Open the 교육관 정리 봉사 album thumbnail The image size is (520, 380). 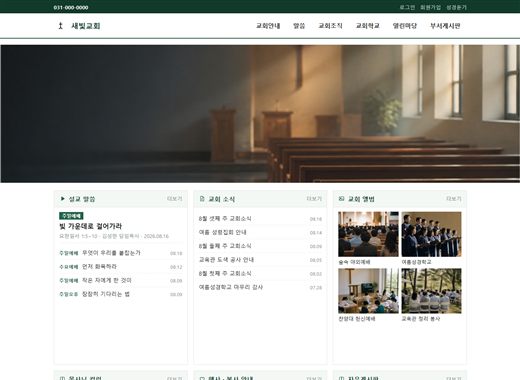click(x=432, y=291)
